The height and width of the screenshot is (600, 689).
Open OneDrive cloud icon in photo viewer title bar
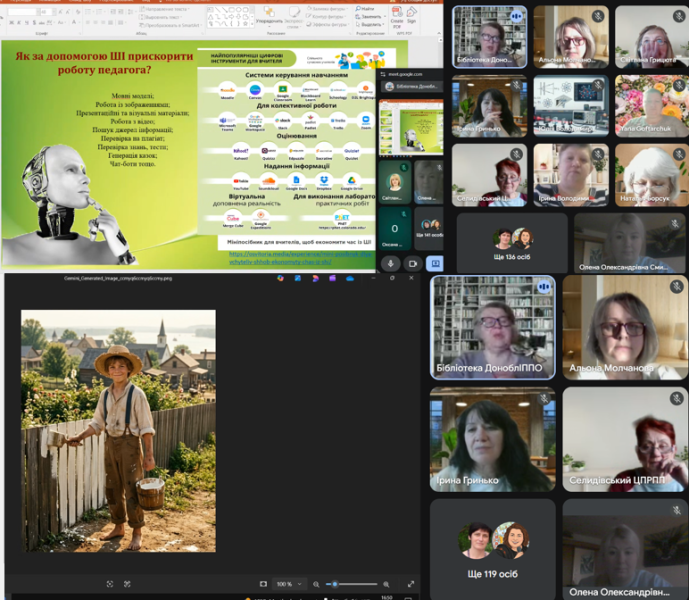pos(349,279)
